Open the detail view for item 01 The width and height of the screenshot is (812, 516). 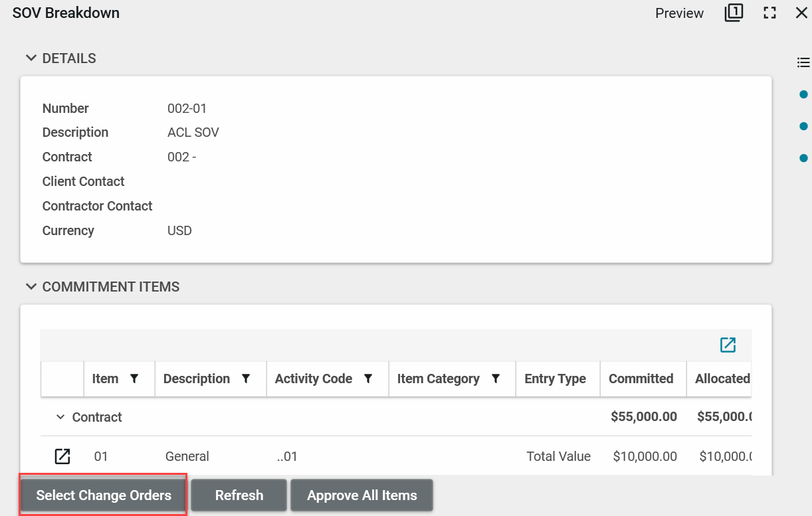point(62,456)
